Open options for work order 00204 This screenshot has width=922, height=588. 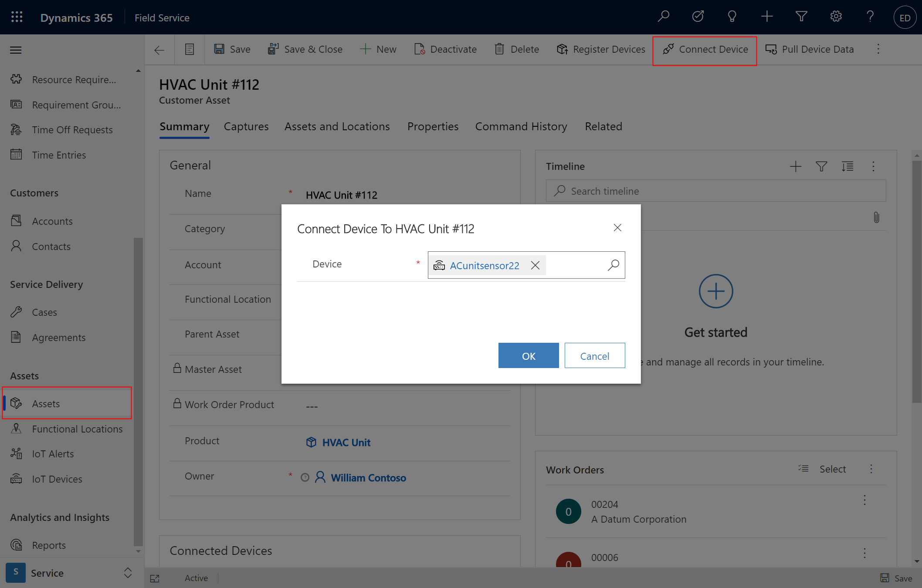[864, 500]
